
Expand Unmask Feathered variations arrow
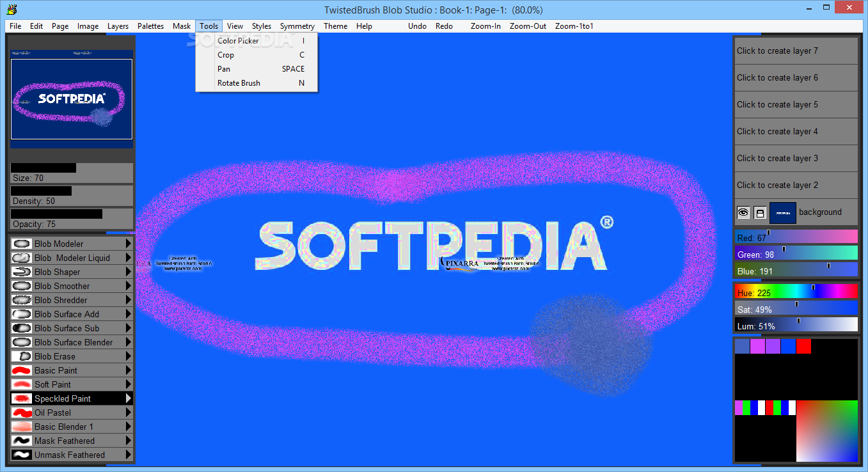[x=128, y=455]
